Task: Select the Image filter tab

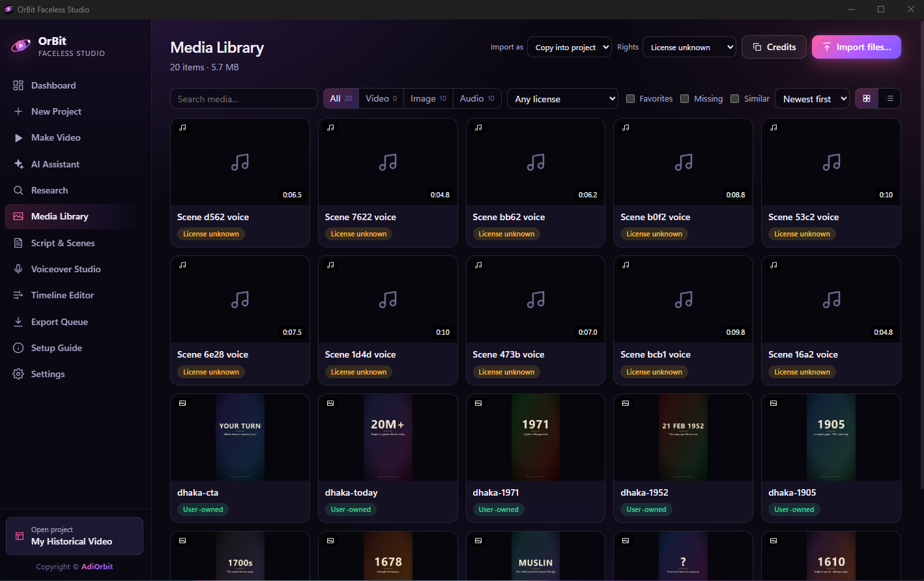Action: point(428,98)
